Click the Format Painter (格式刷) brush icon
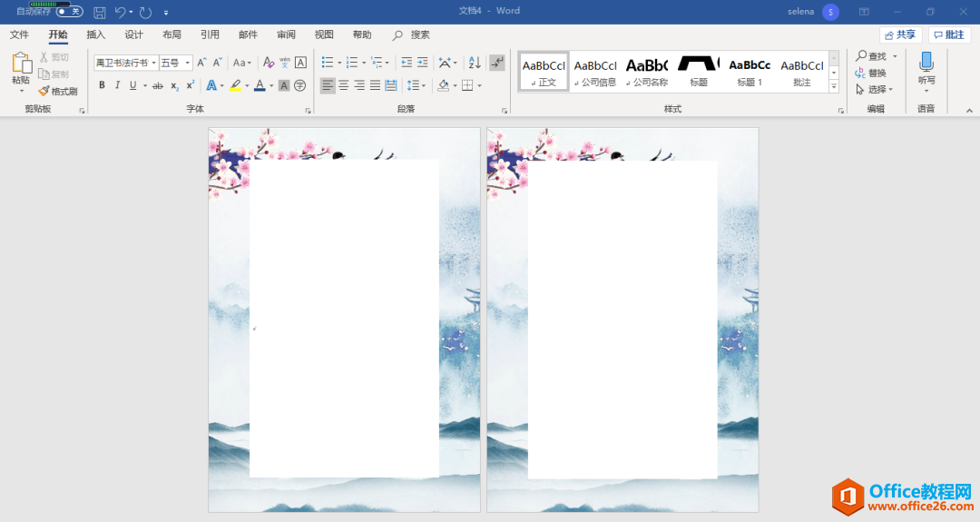The height and width of the screenshot is (522, 980). click(44, 91)
